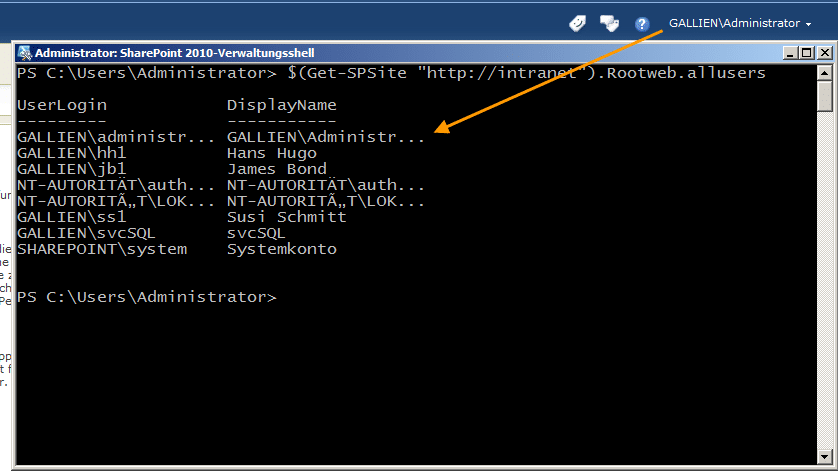Viewport: 838px width, 471px height.
Task: Close the SharePoint 2010-Verwaltungsshell window
Action: click(x=825, y=53)
